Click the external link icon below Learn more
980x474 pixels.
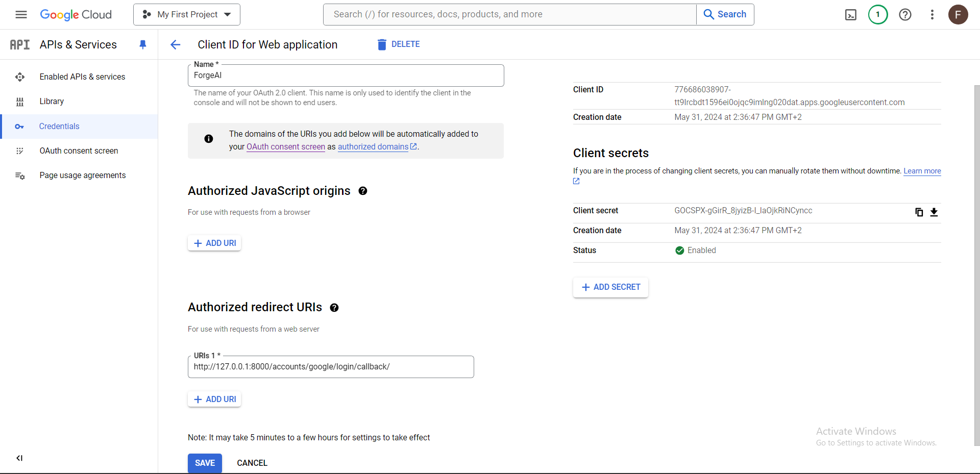point(576,181)
